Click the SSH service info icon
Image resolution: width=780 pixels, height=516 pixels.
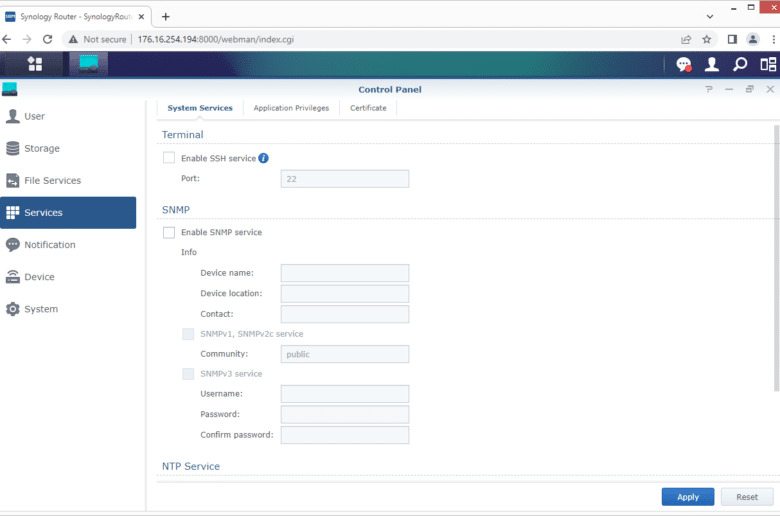tap(264, 158)
